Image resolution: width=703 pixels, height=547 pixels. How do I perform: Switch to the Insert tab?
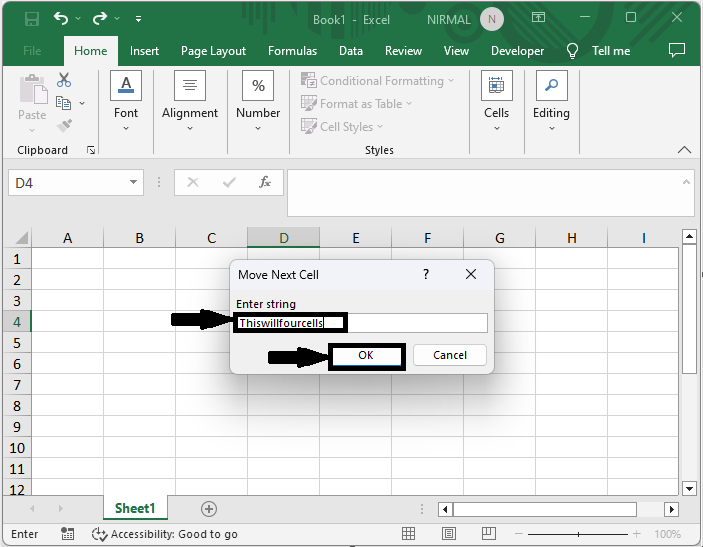(x=144, y=51)
